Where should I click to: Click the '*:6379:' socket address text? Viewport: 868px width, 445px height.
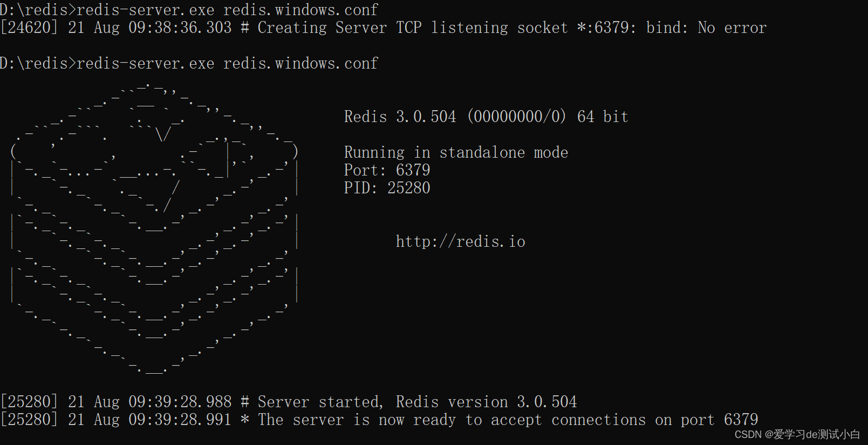coord(607,28)
